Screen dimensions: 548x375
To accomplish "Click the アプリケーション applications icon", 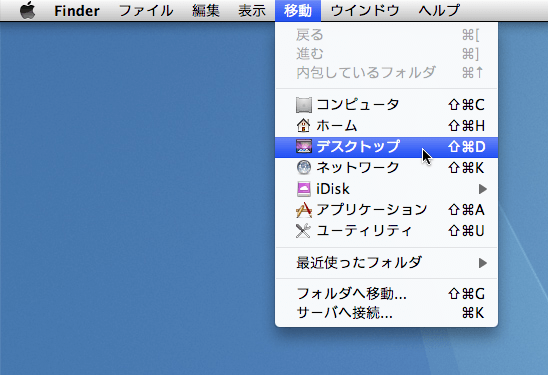I will pos(304,210).
